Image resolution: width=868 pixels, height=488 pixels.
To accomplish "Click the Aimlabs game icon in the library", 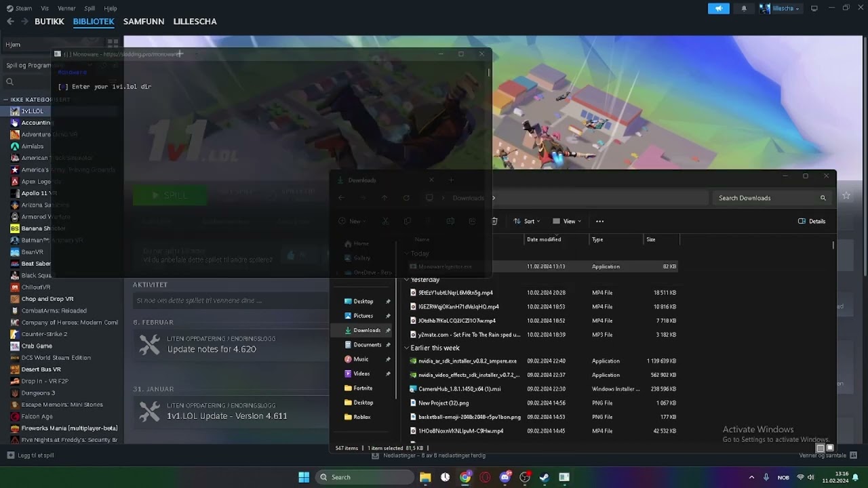I will (15, 146).
